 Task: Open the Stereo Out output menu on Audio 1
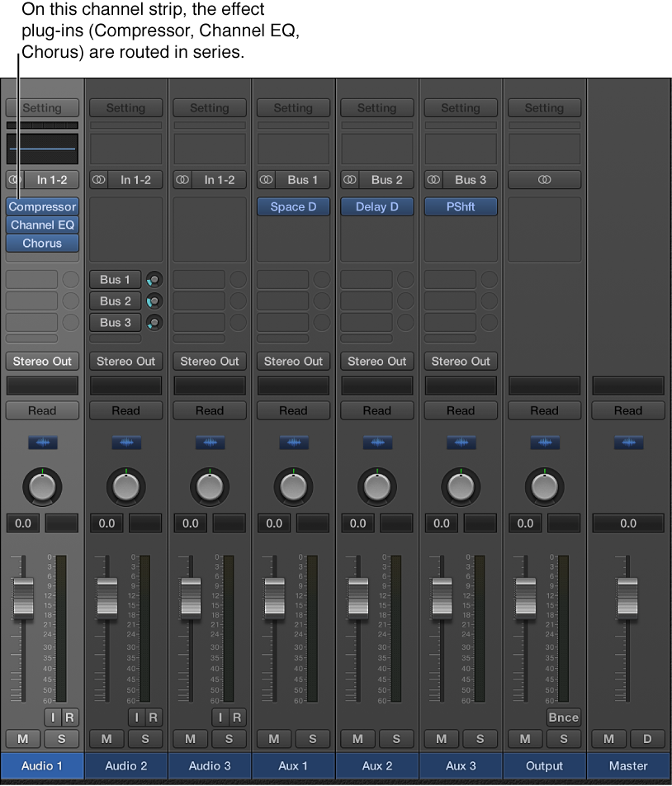pos(42,361)
